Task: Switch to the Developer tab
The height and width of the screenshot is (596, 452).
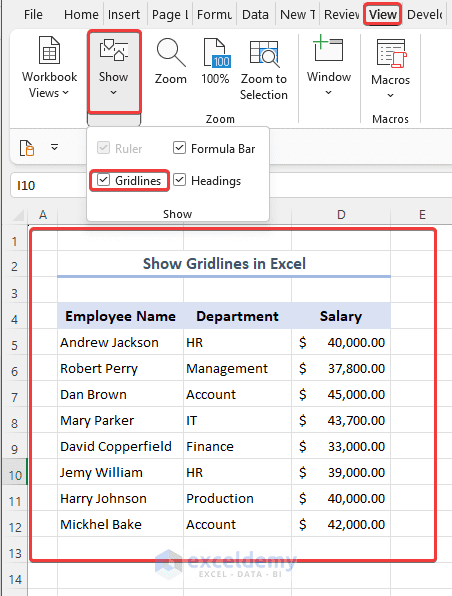Action: pos(425,14)
